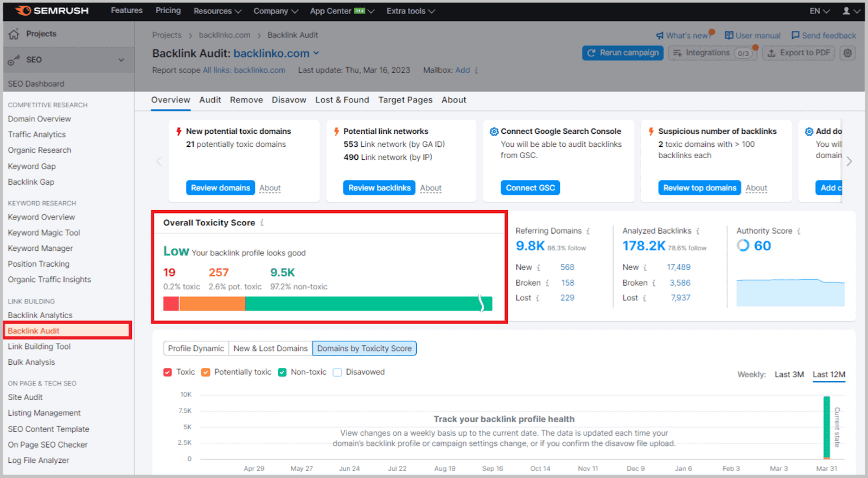This screenshot has height=478, width=868.
Task: Click the Review top domains button
Action: pyautogui.click(x=700, y=188)
